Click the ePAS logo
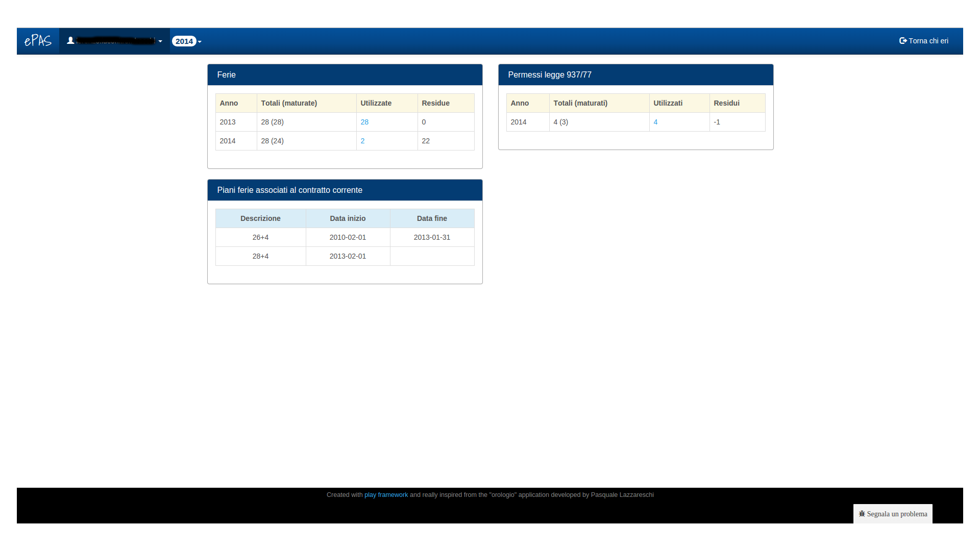The image size is (980, 551). (x=38, y=41)
